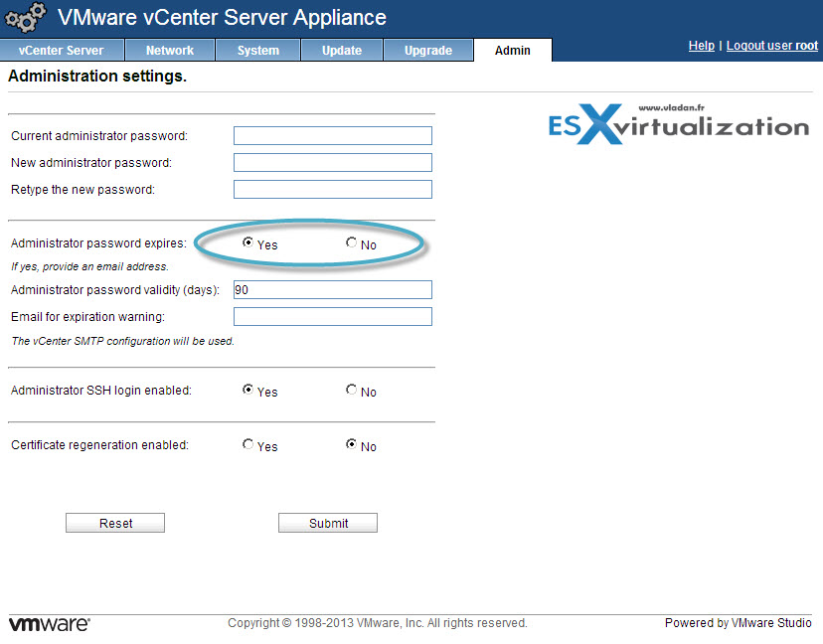The width and height of the screenshot is (823, 644).
Task: Open the vCenter Server tab
Action: (x=62, y=51)
